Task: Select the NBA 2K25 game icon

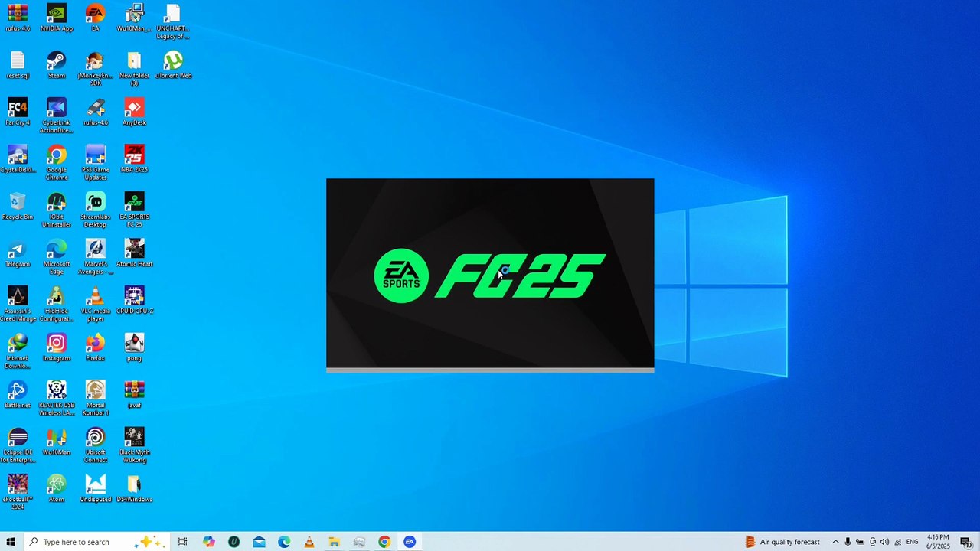Action: tap(134, 159)
